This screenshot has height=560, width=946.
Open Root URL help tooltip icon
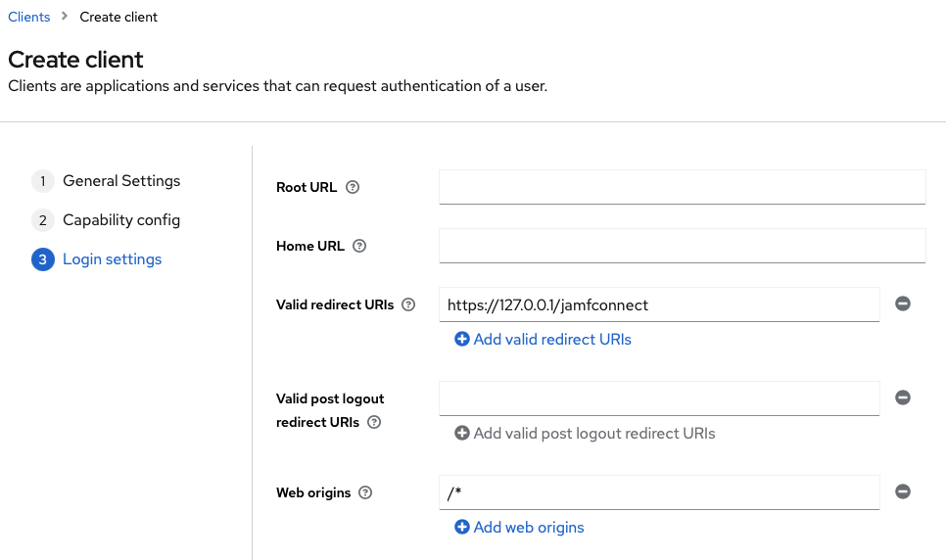tap(353, 187)
